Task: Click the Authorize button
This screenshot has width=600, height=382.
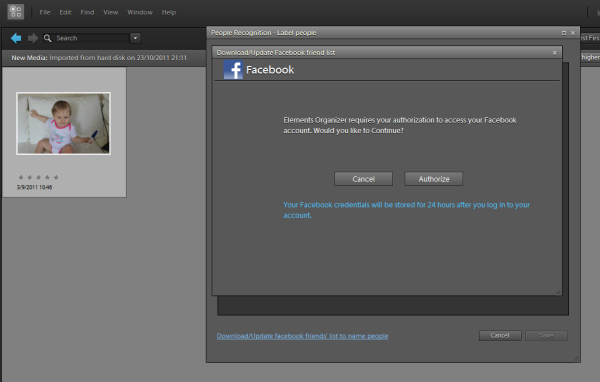Action: (434, 179)
